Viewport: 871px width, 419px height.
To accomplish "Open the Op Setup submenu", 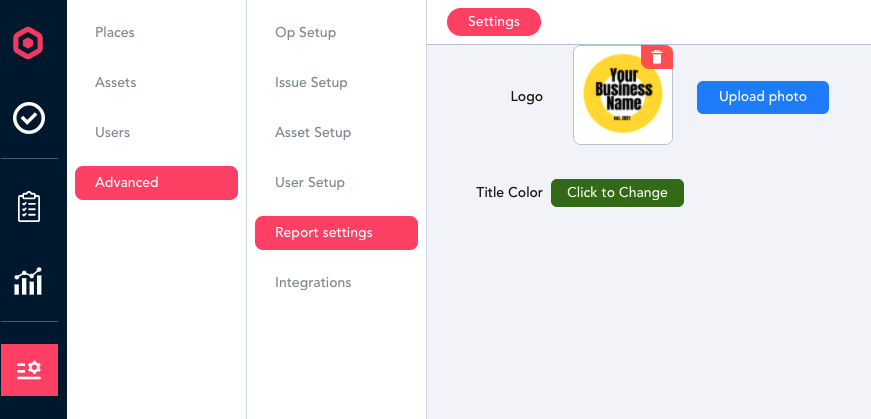I will (x=306, y=32).
